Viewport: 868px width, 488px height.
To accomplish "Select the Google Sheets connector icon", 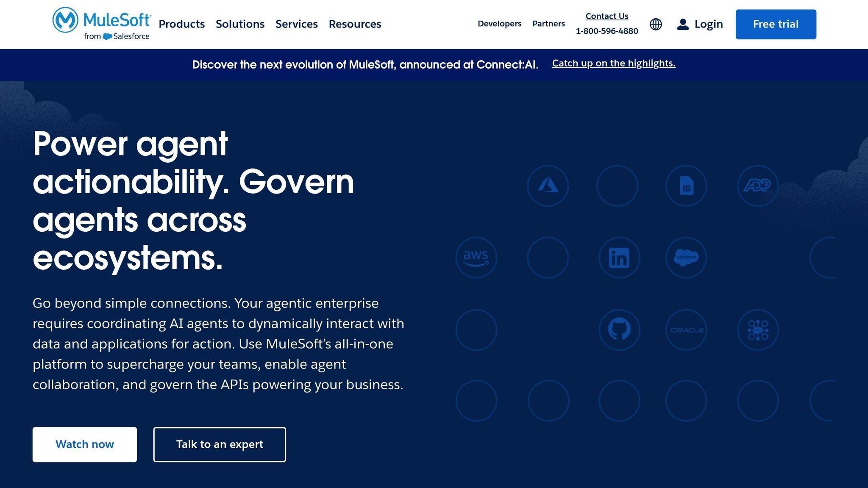I will [x=686, y=186].
